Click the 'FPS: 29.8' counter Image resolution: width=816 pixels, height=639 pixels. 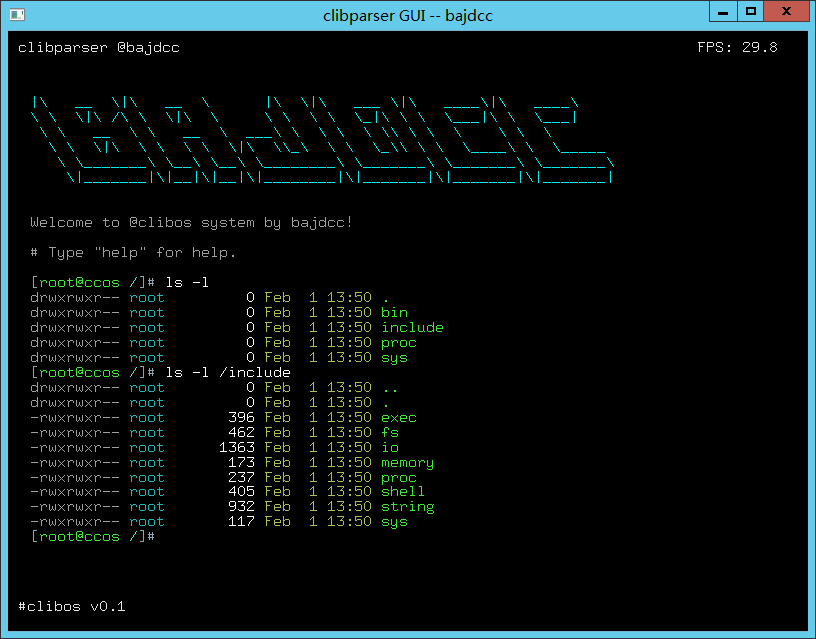click(x=737, y=47)
